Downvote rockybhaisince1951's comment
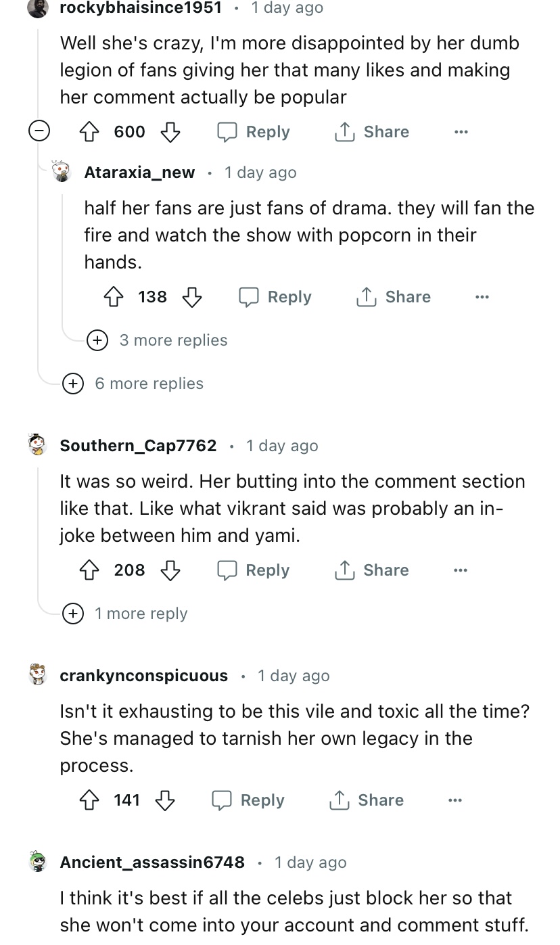 pyautogui.click(x=170, y=132)
